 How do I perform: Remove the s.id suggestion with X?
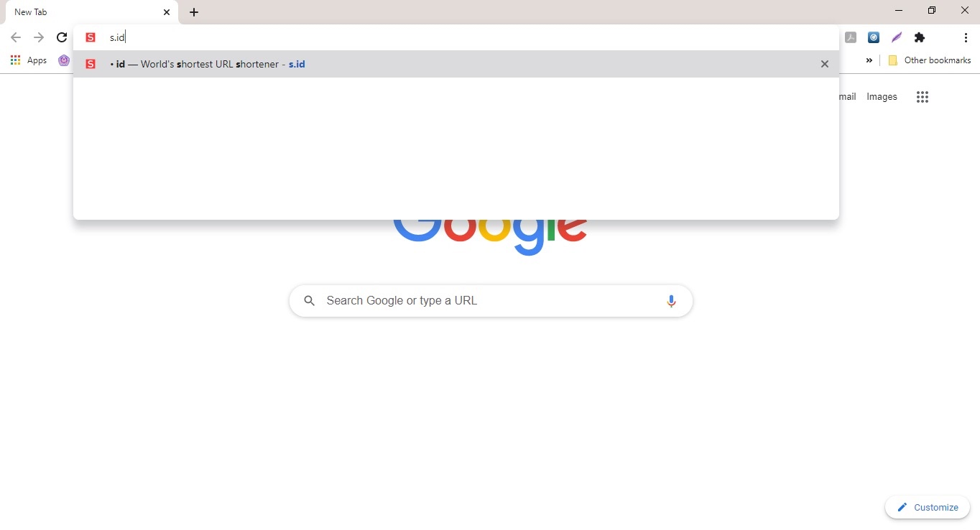point(825,64)
